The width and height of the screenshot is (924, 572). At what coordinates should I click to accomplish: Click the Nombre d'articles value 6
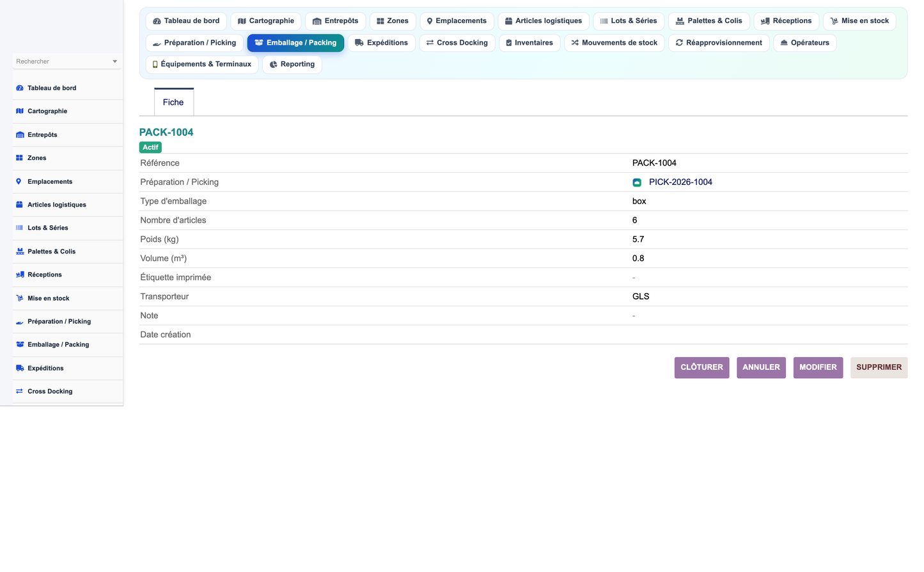(x=635, y=220)
